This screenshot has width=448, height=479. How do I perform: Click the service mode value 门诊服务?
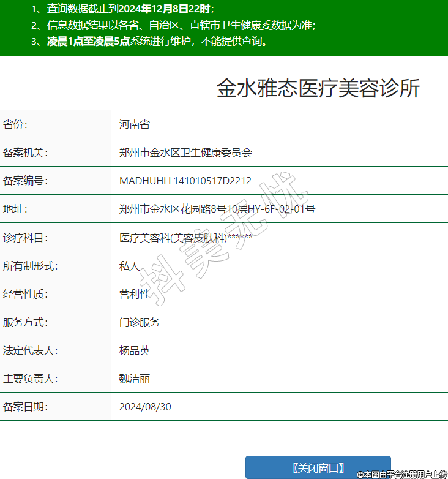click(x=140, y=322)
